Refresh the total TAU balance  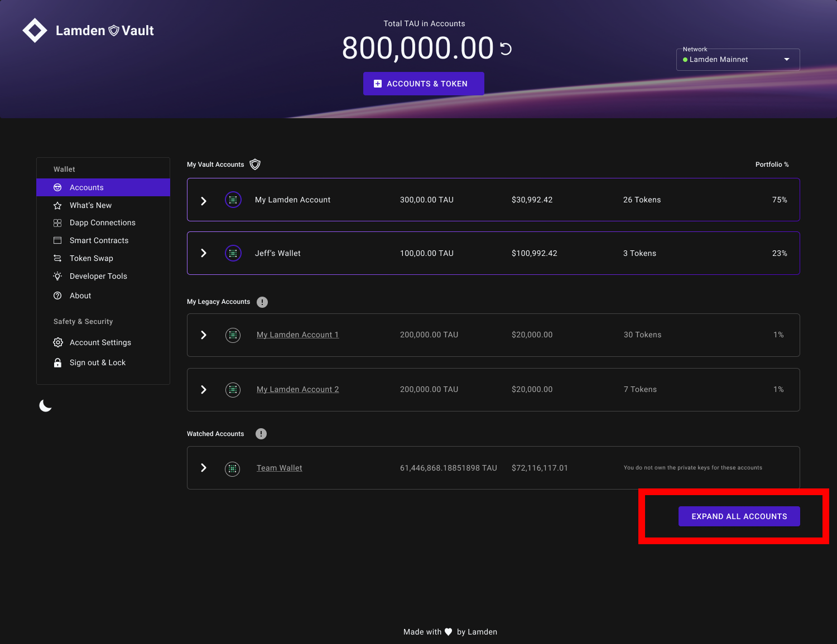tap(506, 49)
